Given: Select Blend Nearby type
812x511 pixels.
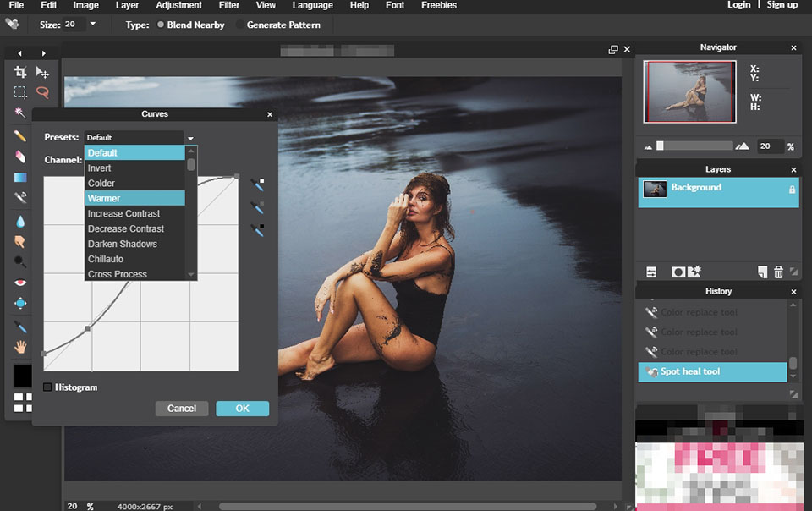Looking at the screenshot, I should pos(161,25).
